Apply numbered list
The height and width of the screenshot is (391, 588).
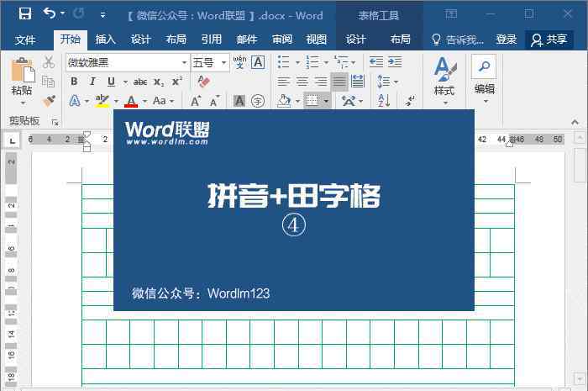click(x=312, y=62)
